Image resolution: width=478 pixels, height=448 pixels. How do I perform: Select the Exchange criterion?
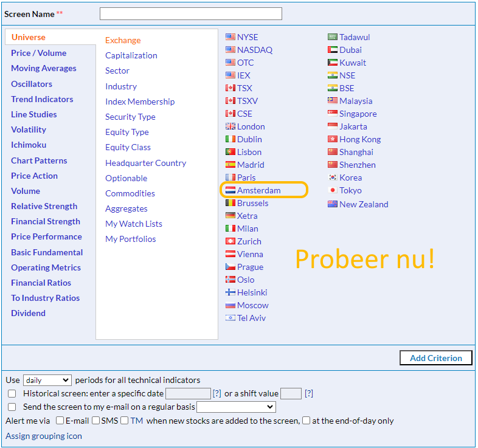pyautogui.click(x=123, y=40)
